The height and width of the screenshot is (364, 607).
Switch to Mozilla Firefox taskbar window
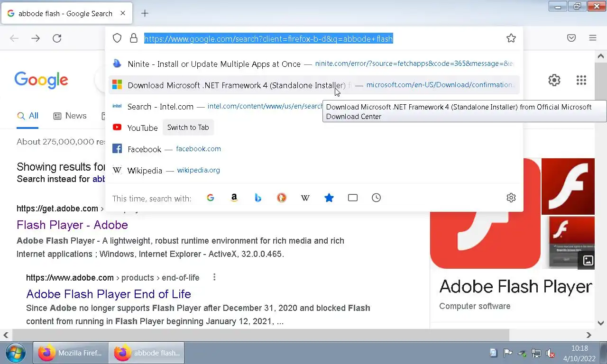[x=71, y=353]
